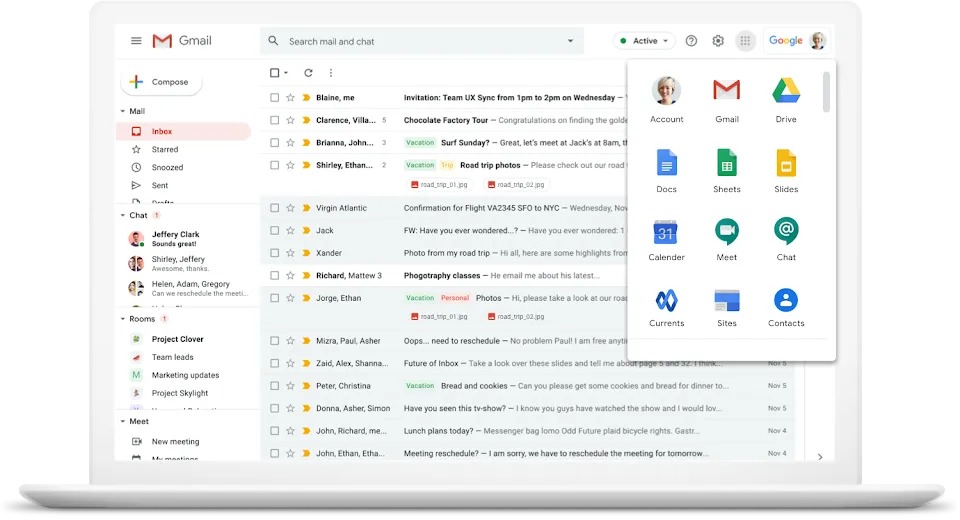Viewport: 960px width, 520px height.
Task: Check the Xander email checkbox
Action: (274, 253)
